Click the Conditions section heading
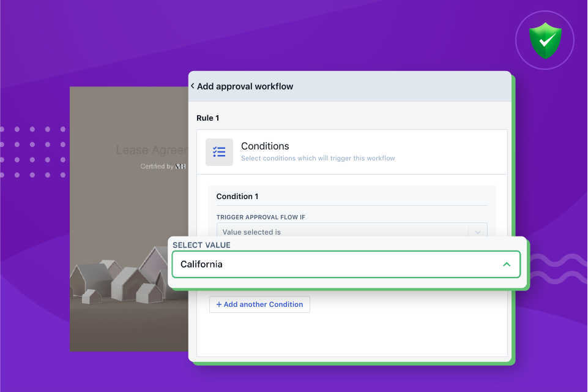The width and height of the screenshot is (588, 392). click(265, 146)
